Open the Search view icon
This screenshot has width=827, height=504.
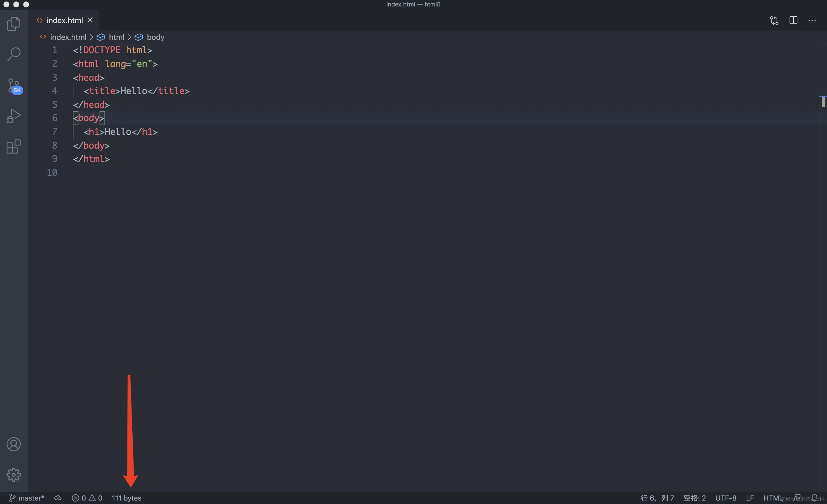(x=13, y=54)
